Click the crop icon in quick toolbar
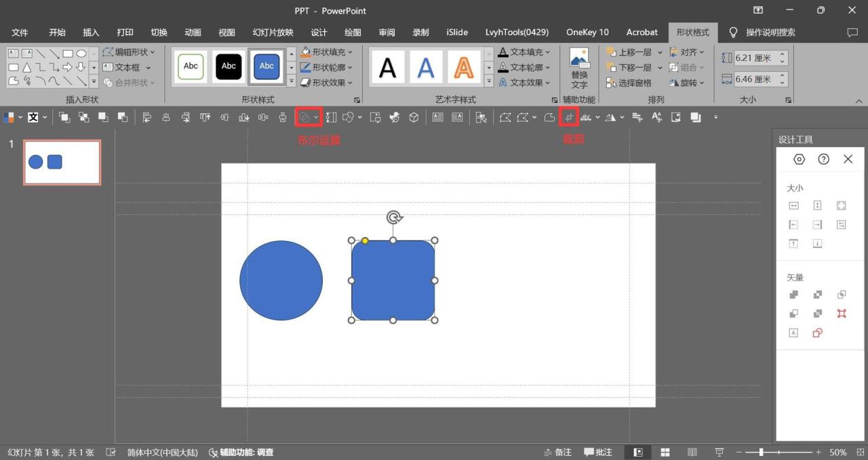This screenshot has width=868, height=460. (569, 117)
